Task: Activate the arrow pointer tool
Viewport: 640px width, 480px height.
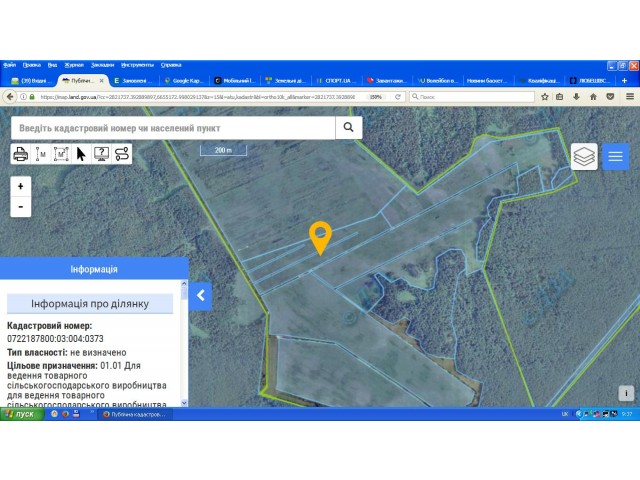Action: tap(81, 154)
